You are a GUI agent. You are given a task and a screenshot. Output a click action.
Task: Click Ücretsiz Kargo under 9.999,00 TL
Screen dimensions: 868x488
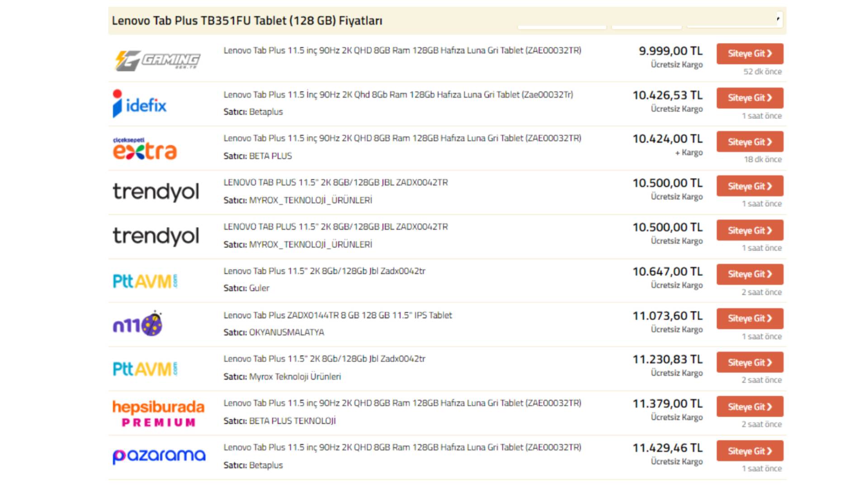(x=677, y=65)
